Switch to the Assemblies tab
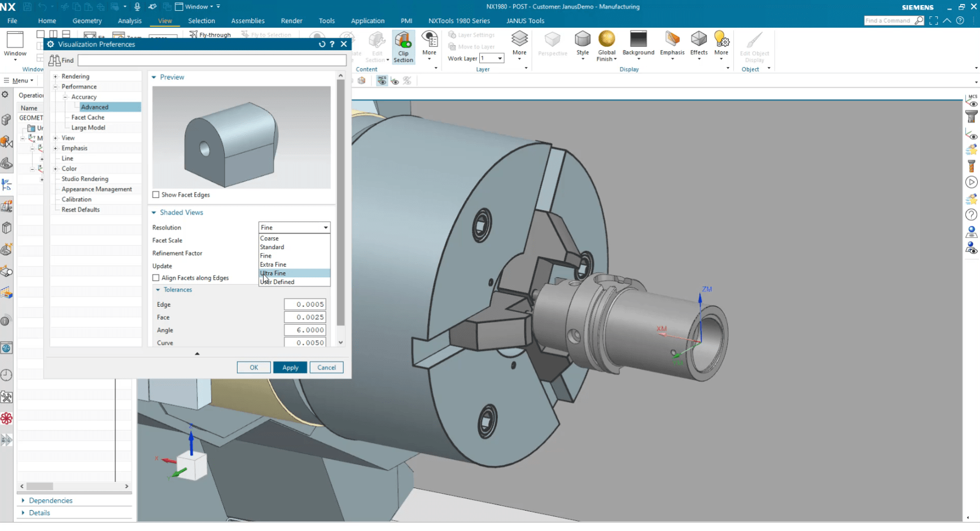The width and height of the screenshot is (980, 531). coord(248,21)
